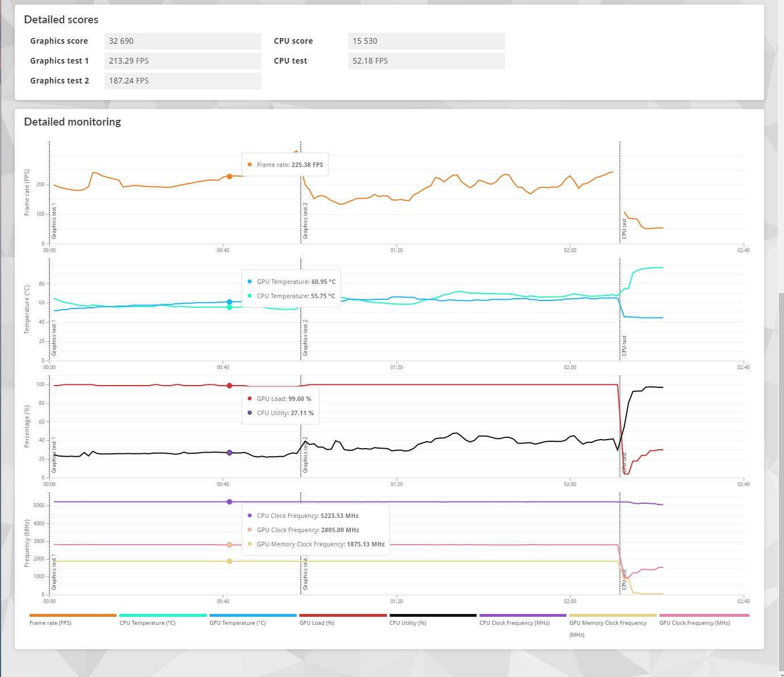The image size is (784, 677).
Task: Hide the GPU Clock Frequency (MHz) legend series
Action: (x=694, y=623)
